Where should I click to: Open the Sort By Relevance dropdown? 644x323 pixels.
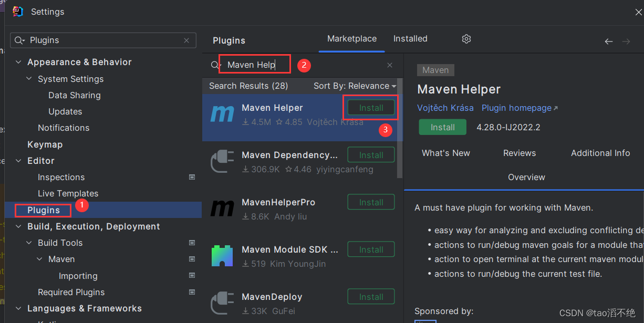[x=355, y=86]
